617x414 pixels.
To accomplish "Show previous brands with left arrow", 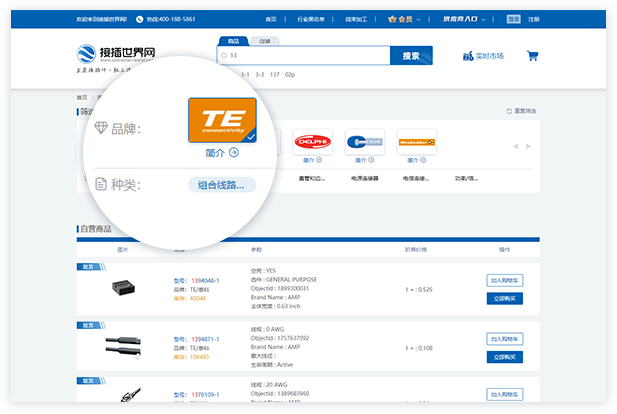I will pos(515,146).
